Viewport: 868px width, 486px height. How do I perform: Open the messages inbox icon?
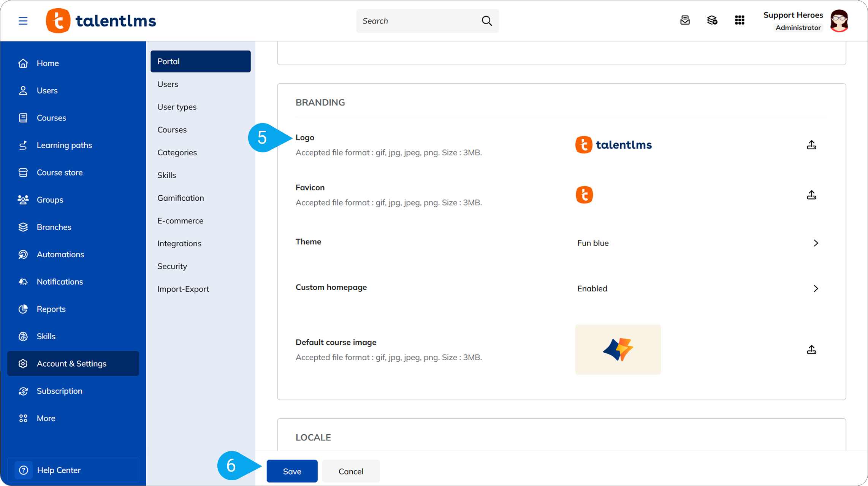685,20
